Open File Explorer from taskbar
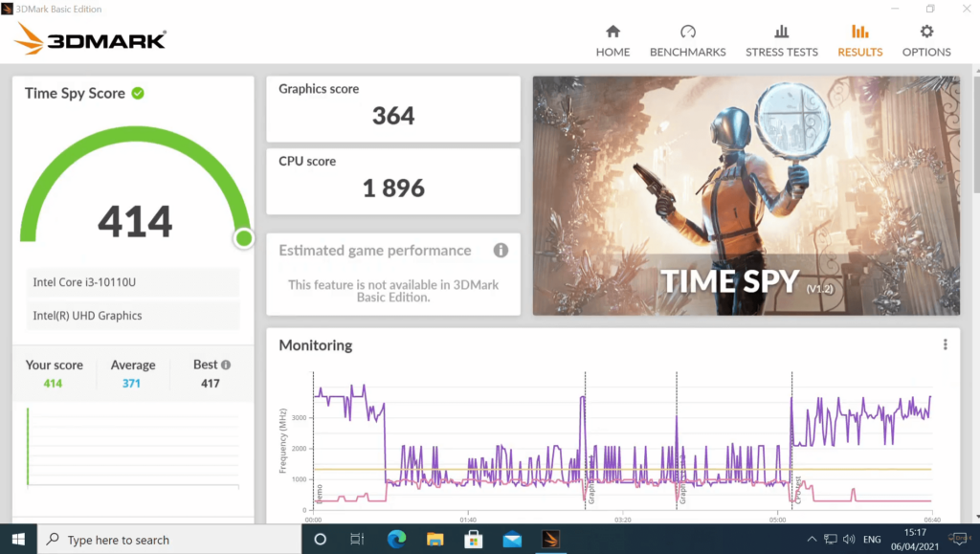The height and width of the screenshot is (554, 980). (x=435, y=539)
